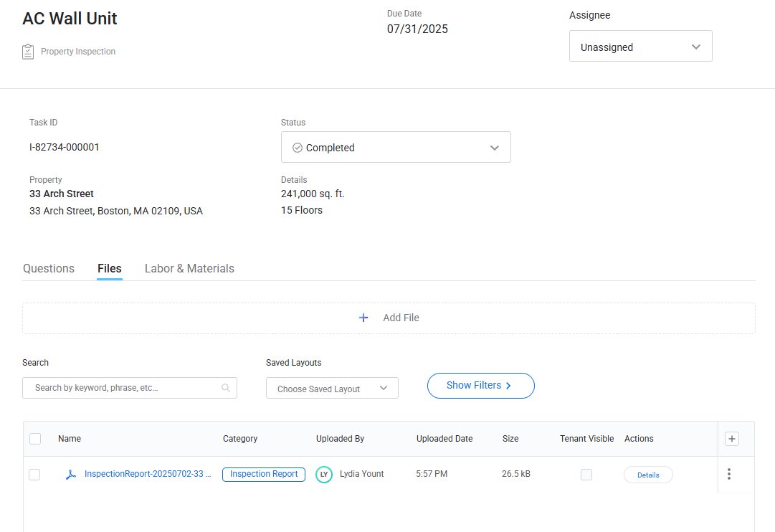This screenshot has height=532, width=775.
Task: Click the completed checkmark icon in Status
Action: [298, 148]
